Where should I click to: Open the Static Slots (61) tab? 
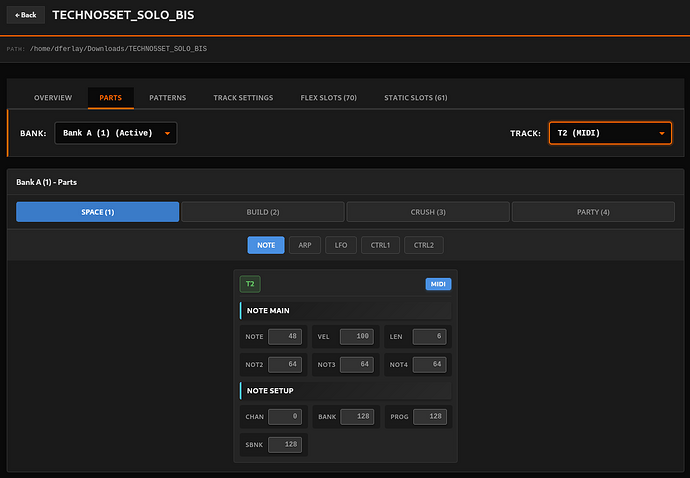pos(415,98)
